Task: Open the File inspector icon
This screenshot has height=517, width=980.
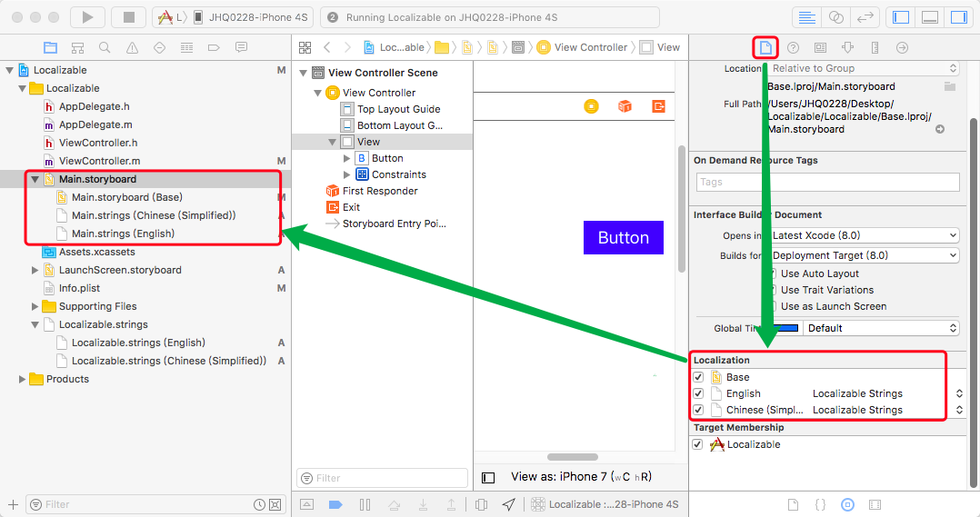Action: [x=765, y=47]
